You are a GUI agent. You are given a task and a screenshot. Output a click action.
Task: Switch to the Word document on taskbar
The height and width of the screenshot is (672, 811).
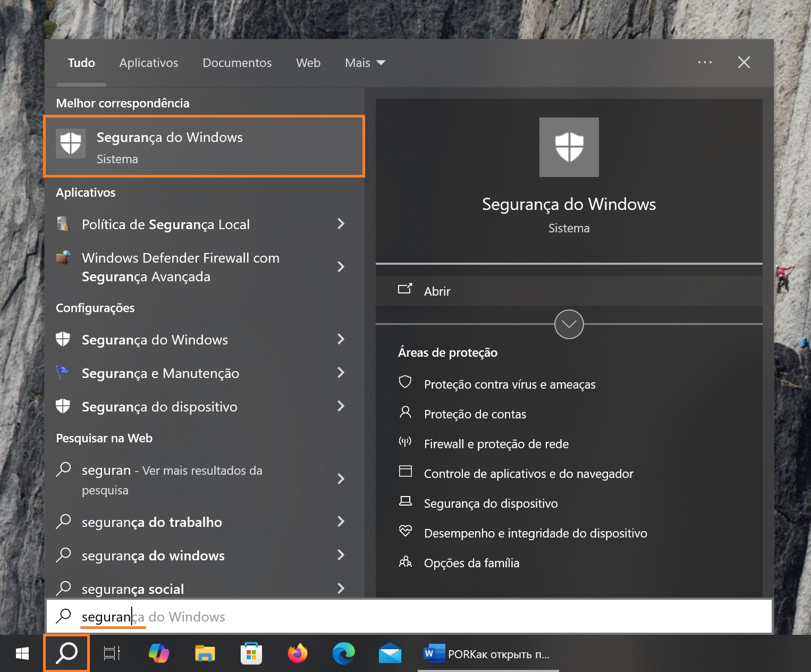pos(488,654)
